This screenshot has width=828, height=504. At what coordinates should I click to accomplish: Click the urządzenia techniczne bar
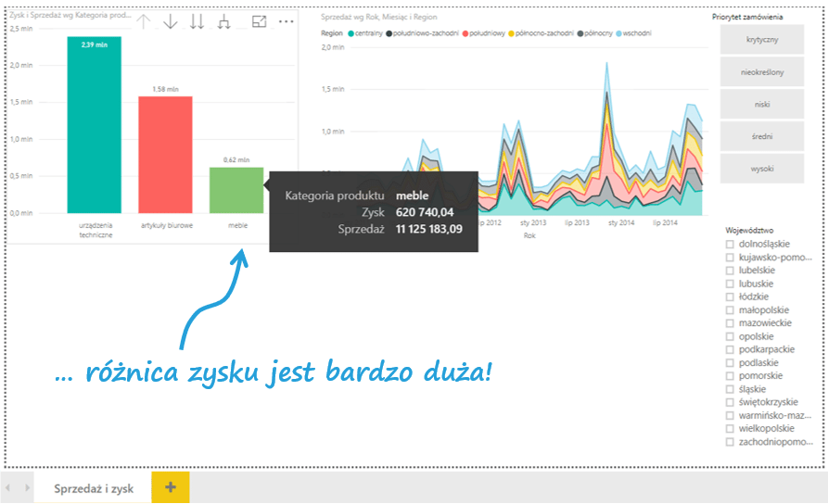pos(94,125)
